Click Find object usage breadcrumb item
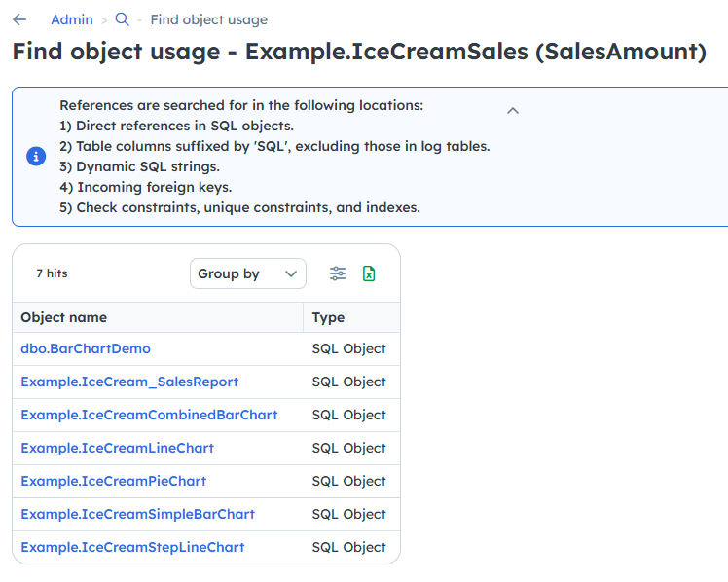This screenshot has height=582, width=728. tap(208, 19)
